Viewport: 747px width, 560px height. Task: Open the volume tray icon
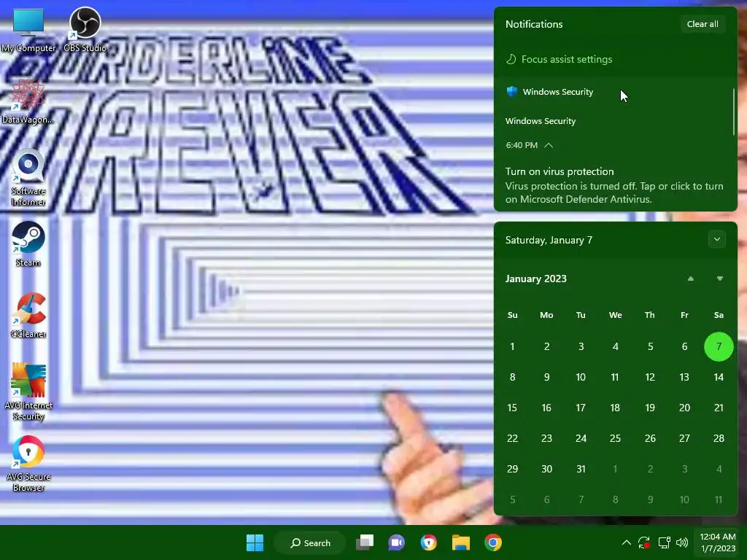point(682,542)
